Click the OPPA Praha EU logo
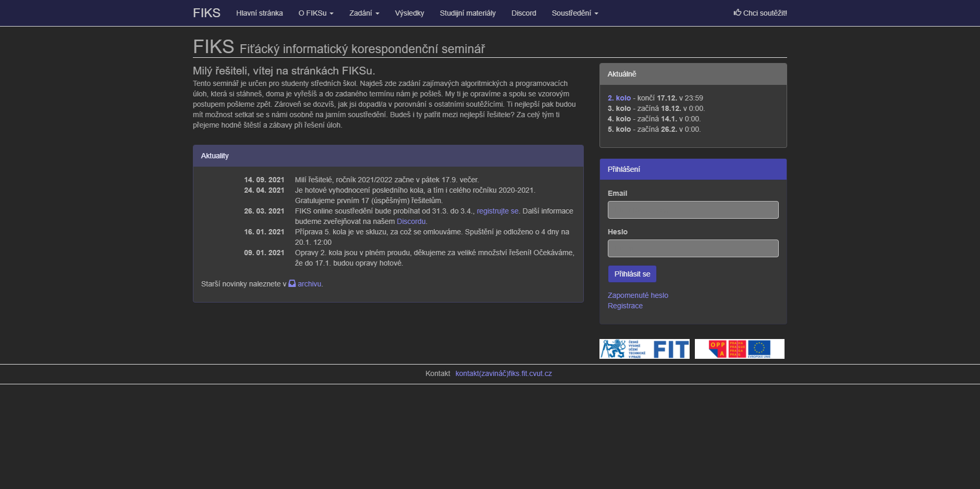 [739, 349]
